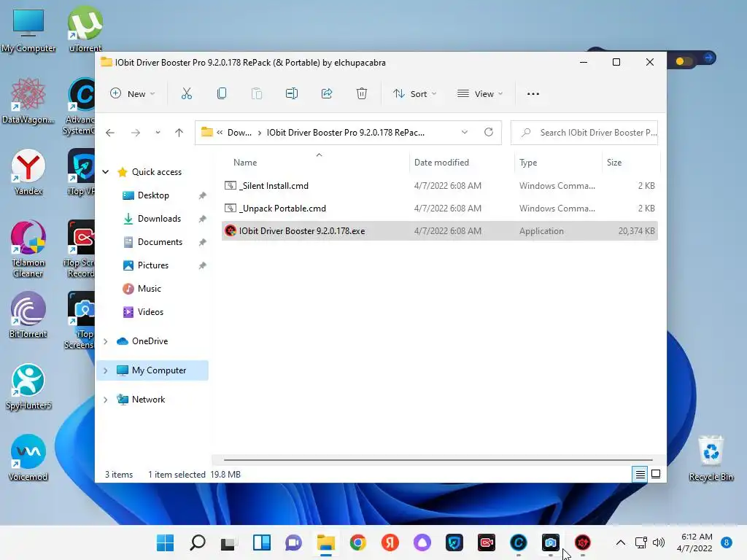Open the View dropdown menu
The image size is (747, 560).
click(480, 94)
